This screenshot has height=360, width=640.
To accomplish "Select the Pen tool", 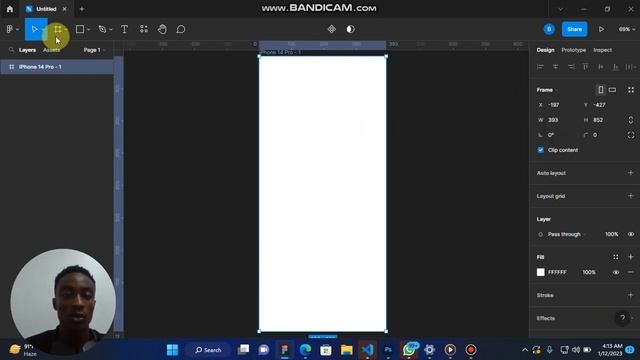I will point(102,29).
